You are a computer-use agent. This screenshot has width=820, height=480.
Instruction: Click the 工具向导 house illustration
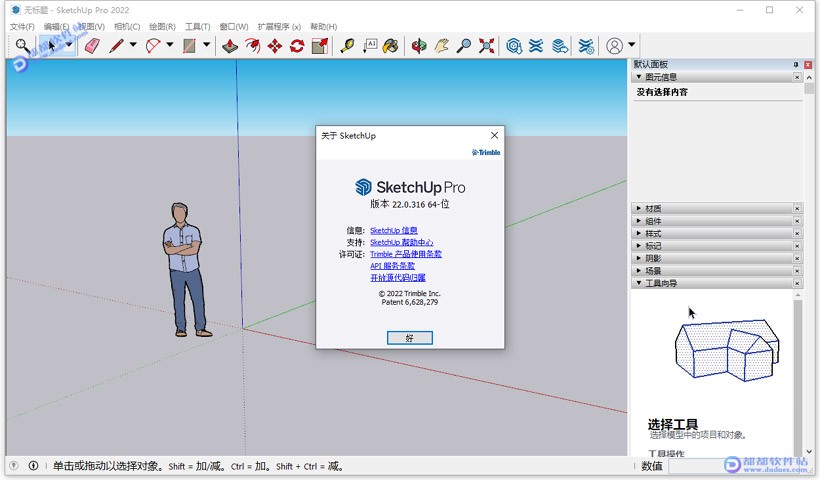pos(727,350)
